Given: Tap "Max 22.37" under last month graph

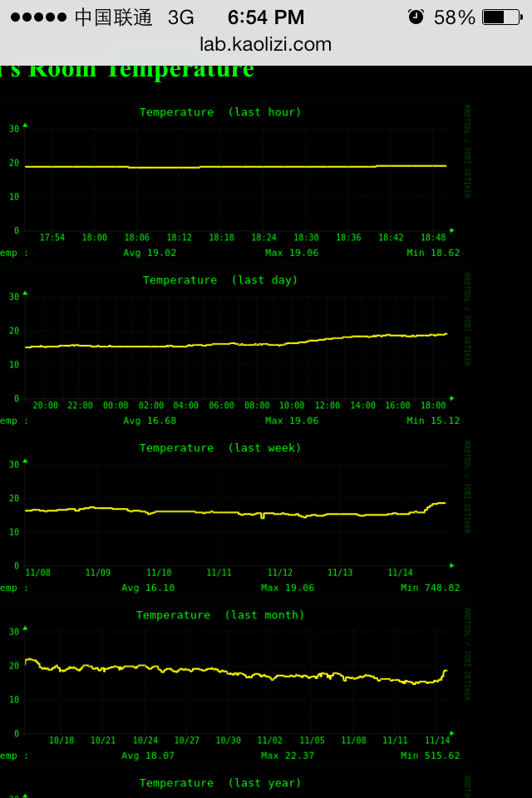Looking at the screenshot, I should 288,756.
